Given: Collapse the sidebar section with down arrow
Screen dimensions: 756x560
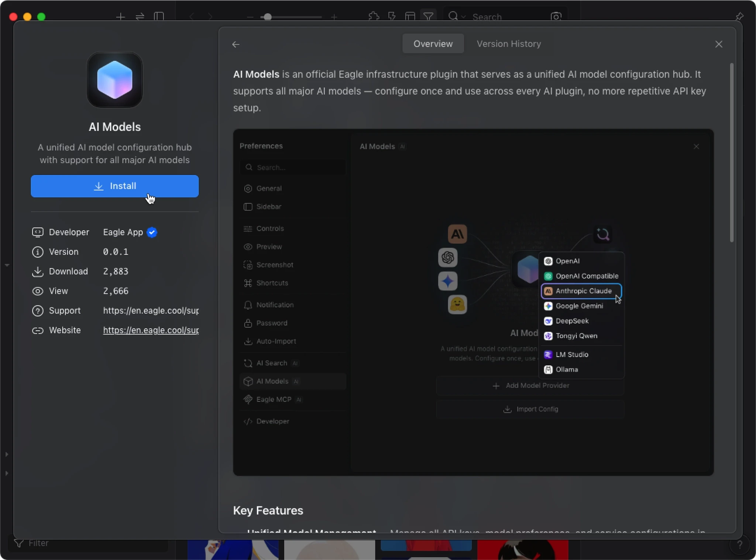Looking at the screenshot, I should point(7,265).
